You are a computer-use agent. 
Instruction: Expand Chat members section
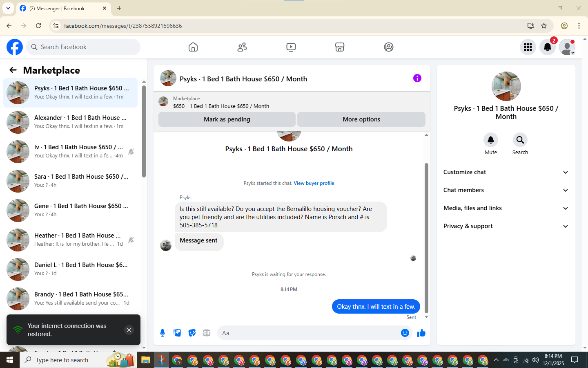point(506,190)
